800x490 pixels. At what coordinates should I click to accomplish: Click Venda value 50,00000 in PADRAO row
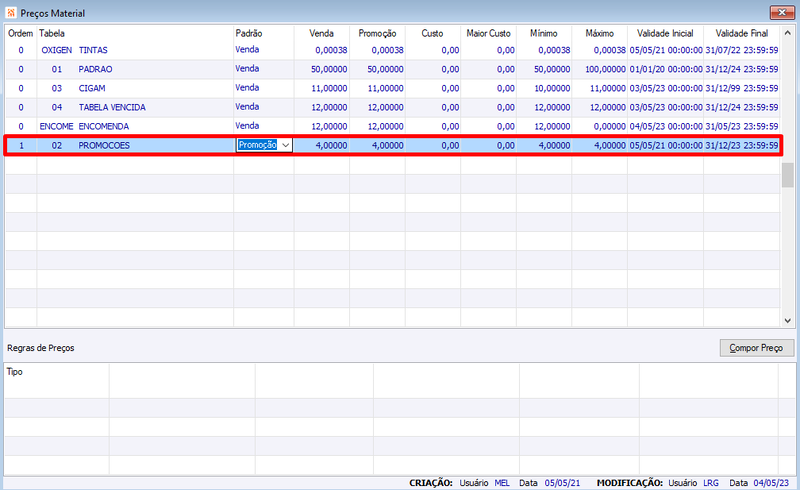329,69
